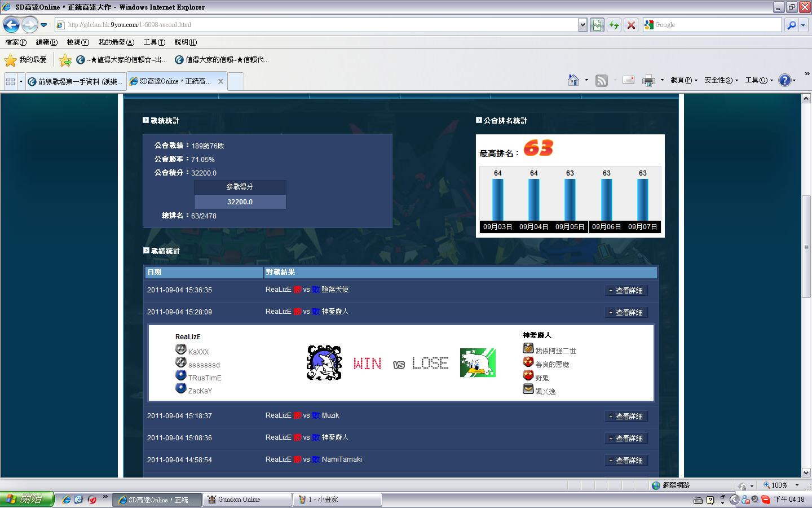Viewport: 812px width, 508px height.
Task: Click the page scrollbar down arrow
Action: pyautogui.click(x=806, y=472)
